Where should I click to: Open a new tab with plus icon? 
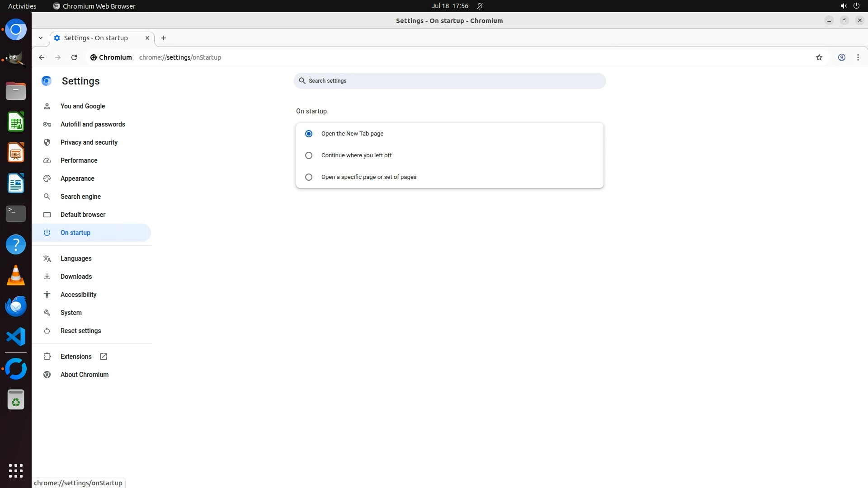click(164, 38)
